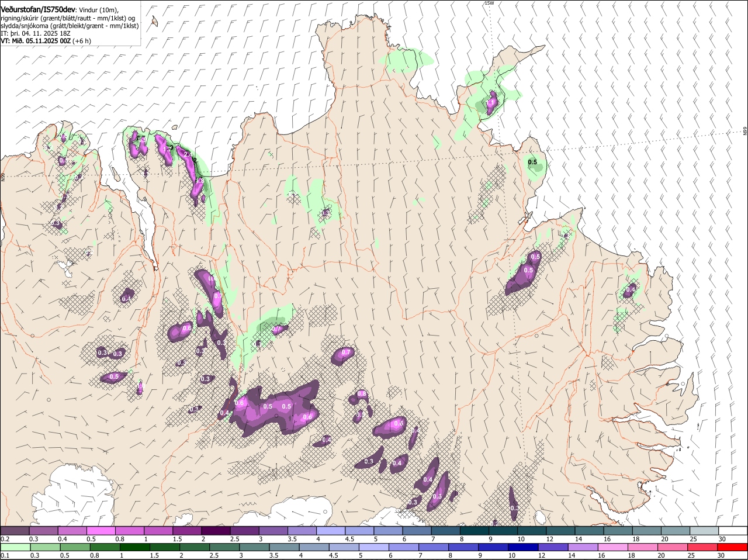Click the snow legend swatch between 3.5 and 4
This screenshot has width=748, height=560.
(x=302, y=531)
